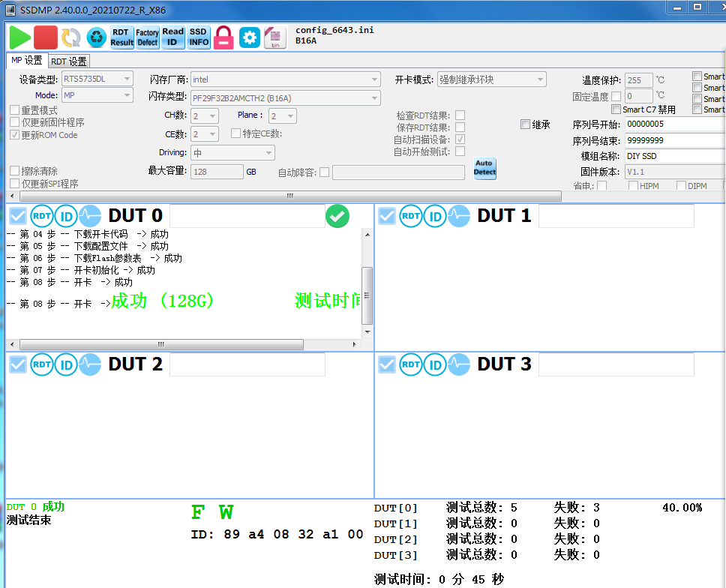
Task: Open RDT Result from toolbar
Action: point(121,37)
